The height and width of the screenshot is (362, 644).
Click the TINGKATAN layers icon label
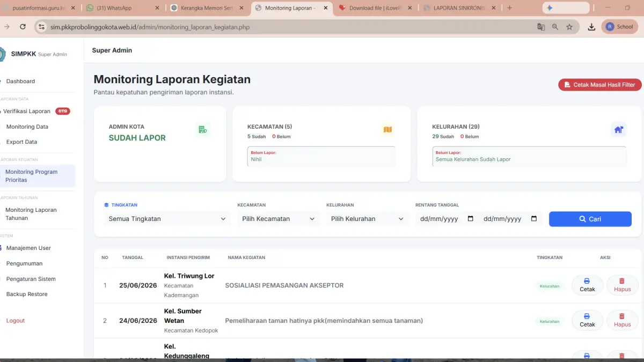121,205
